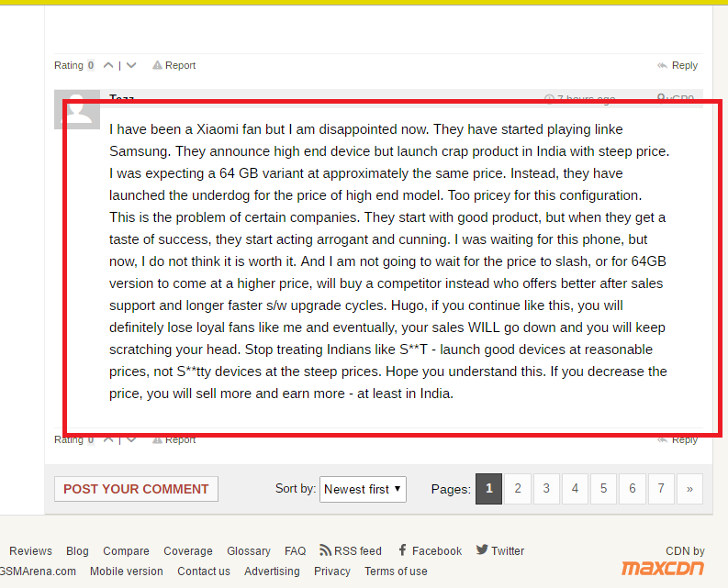Switch to the Mobile version
This screenshot has height=588, width=728.
click(127, 571)
